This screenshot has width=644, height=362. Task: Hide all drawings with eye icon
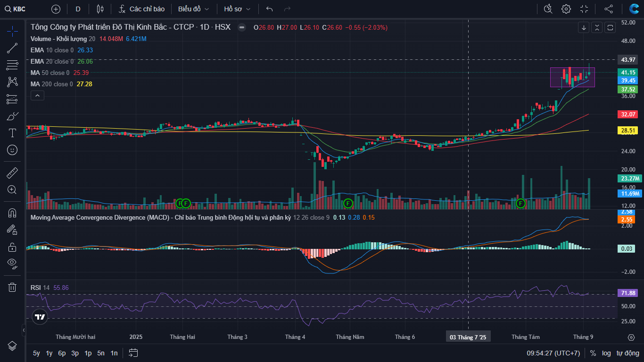click(x=12, y=263)
